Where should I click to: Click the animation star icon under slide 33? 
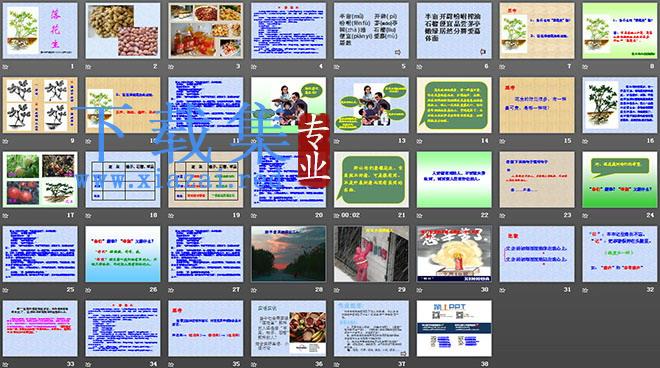(x=5, y=364)
